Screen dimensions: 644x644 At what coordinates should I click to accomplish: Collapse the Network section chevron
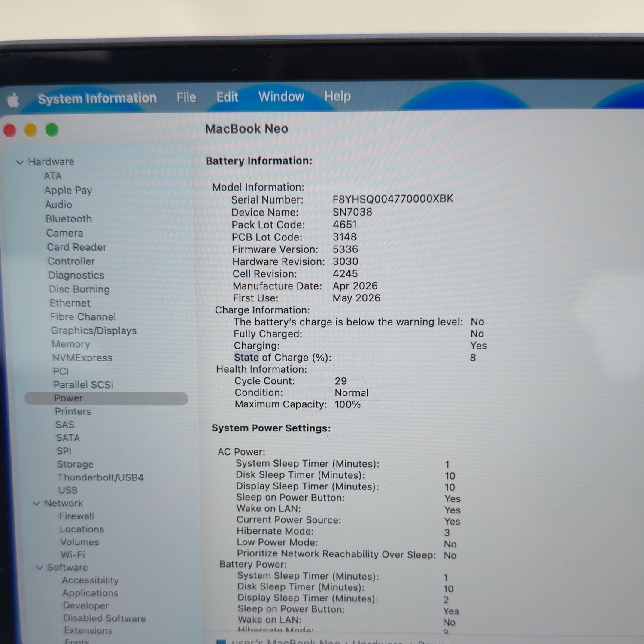click(x=36, y=503)
